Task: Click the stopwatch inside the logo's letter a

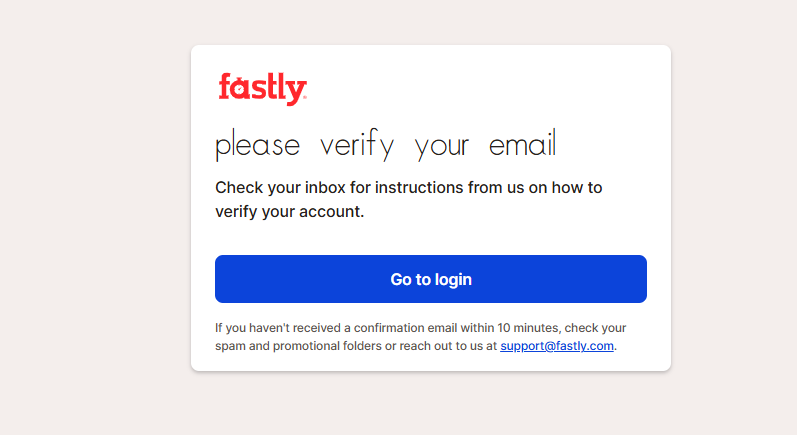Action: [239, 91]
